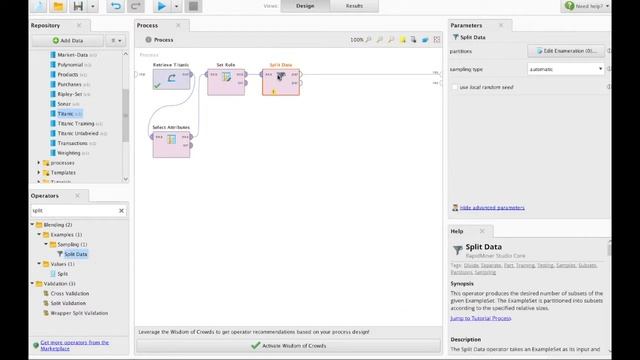Select the Ripley-Set data set
The image size is (640, 360).
(x=69, y=94)
